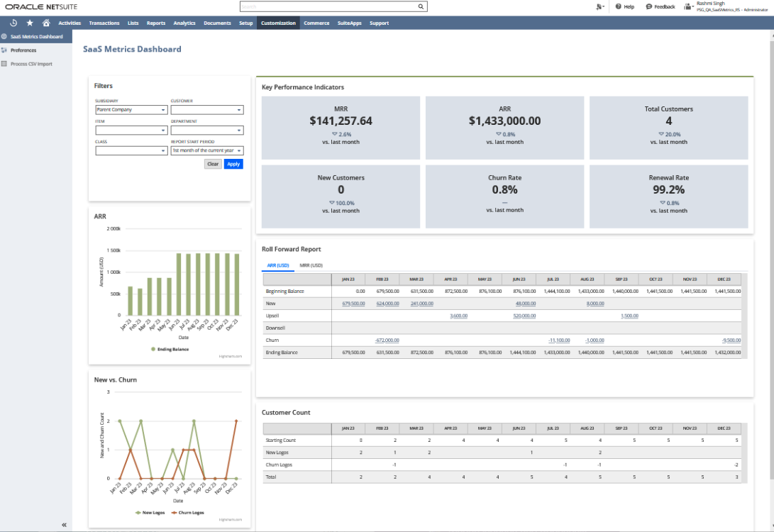Open the 679,500.00 New ARR link for Jan 23
This screenshot has height=532, width=774.
[353, 304]
